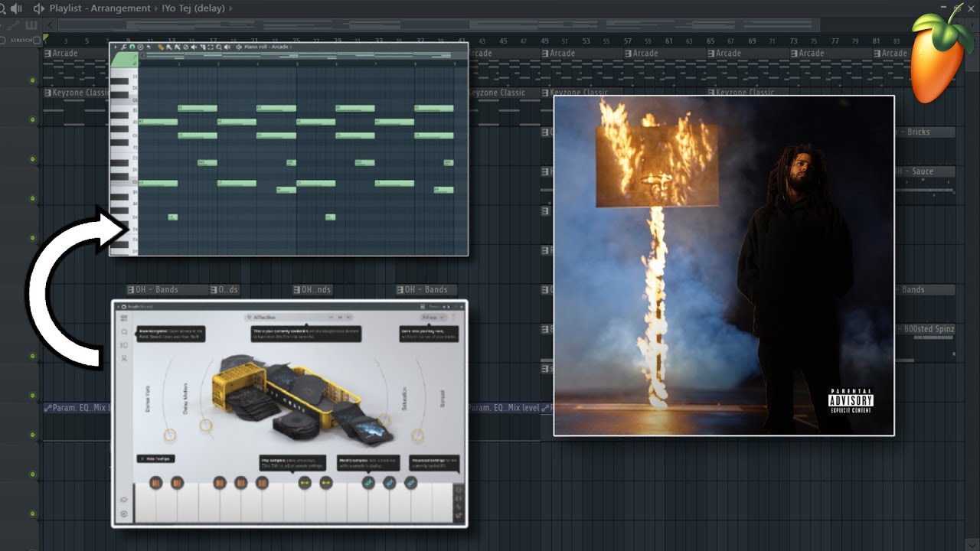This screenshot has height=551, width=980.
Task: Open the user profile icon in Arcade sidebar
Action: 124,358
